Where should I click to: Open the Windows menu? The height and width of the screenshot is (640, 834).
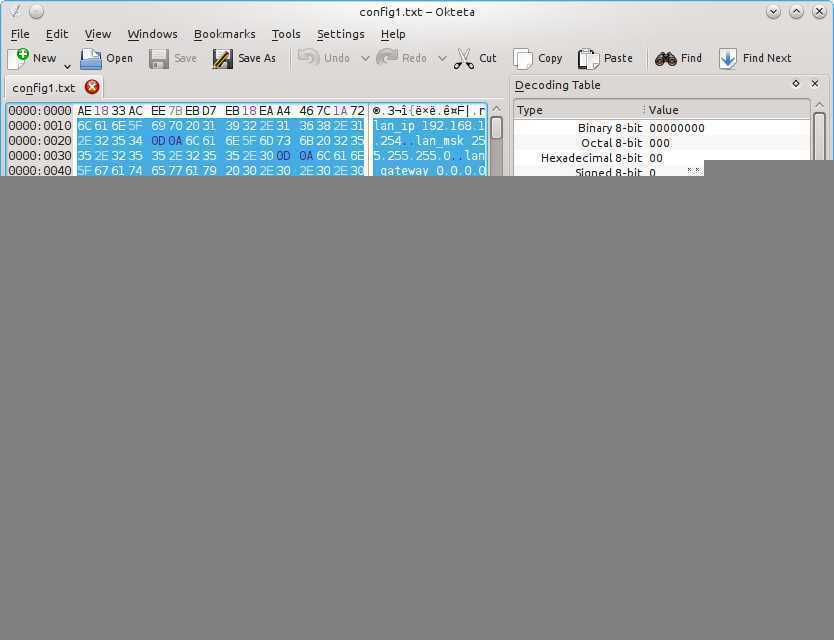pyautogui.click(x=152, y=34)
